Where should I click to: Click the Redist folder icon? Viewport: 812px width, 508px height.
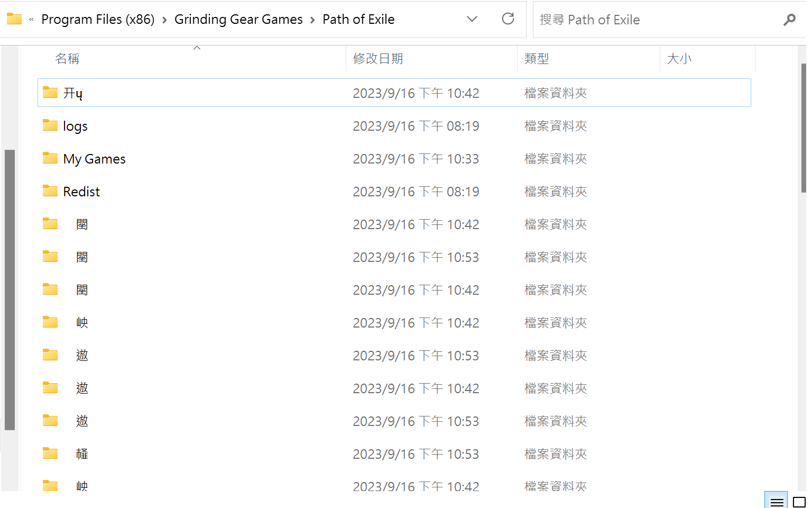50,191
